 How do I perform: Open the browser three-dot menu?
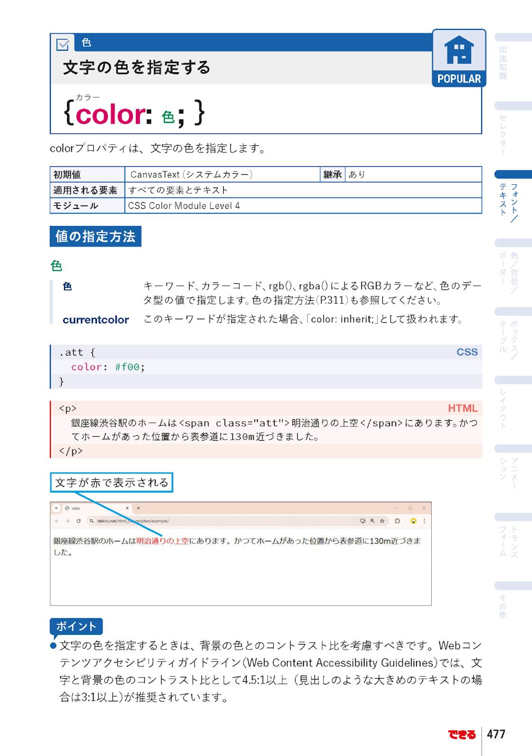click(424, 521)
